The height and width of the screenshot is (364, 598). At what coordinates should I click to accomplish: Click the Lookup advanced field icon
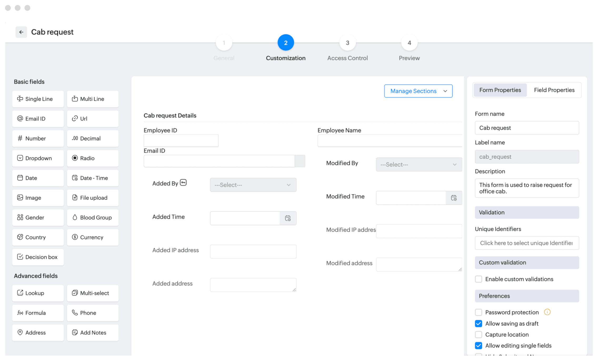tap(20, 293)
